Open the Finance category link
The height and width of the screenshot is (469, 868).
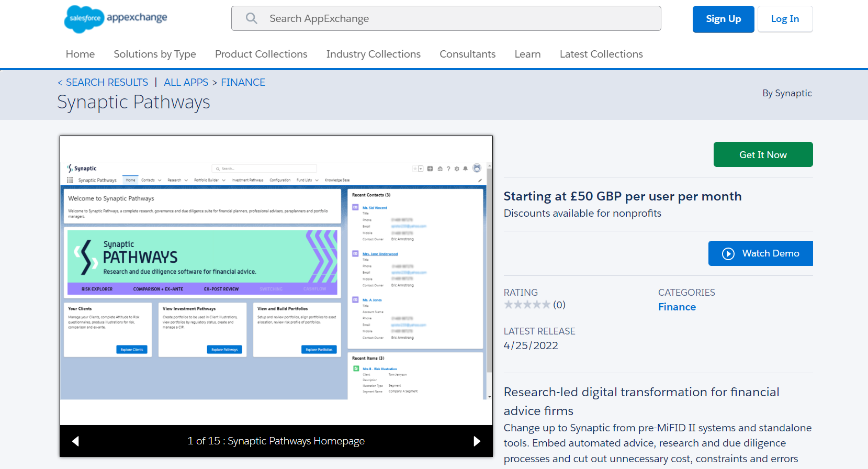[677, 307]
